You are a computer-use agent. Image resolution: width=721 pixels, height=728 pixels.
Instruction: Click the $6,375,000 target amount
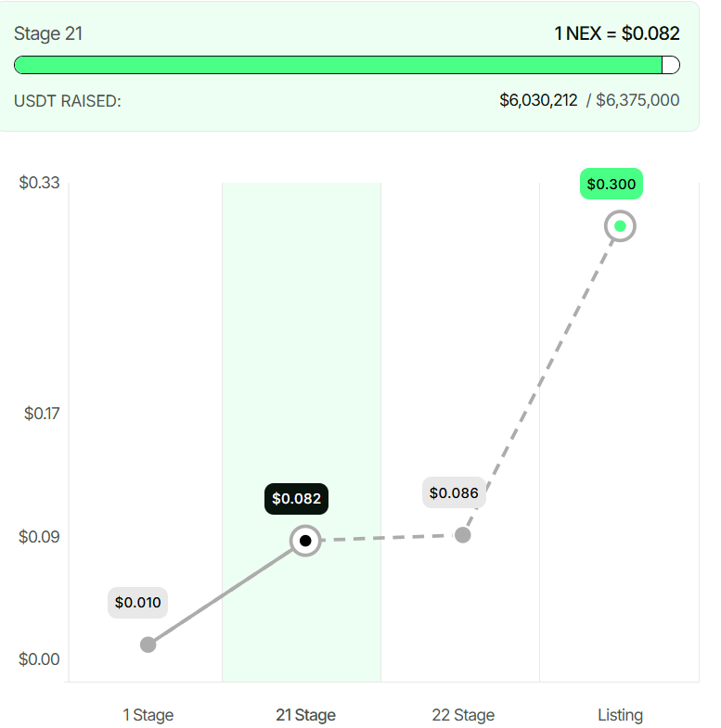click(637, 100)
